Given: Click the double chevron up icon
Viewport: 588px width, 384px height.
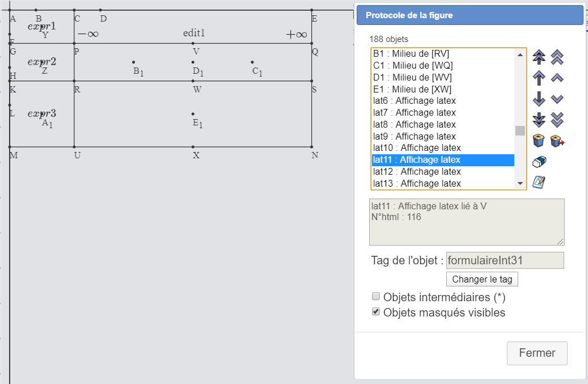Looking at the screenshot, I should point(557,57).
